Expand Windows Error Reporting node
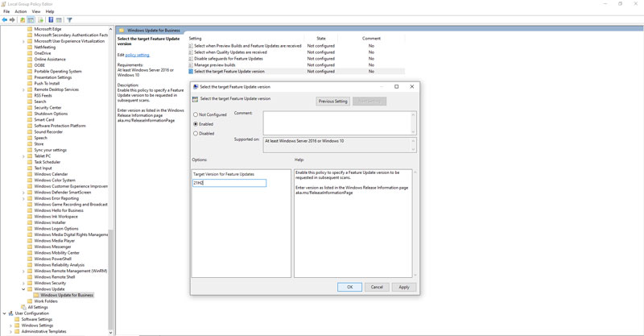The width and height of the screenshot is (644, 336). [23, 199]
